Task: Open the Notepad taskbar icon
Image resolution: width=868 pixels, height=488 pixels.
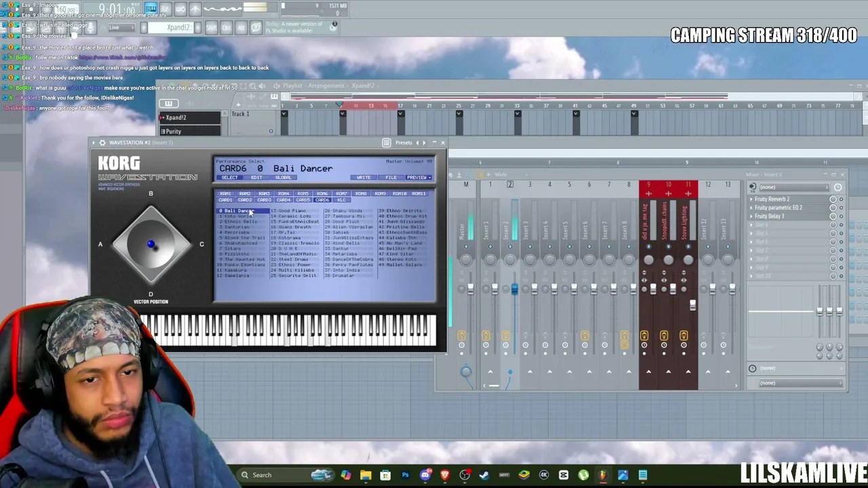Action: [642, 475]
